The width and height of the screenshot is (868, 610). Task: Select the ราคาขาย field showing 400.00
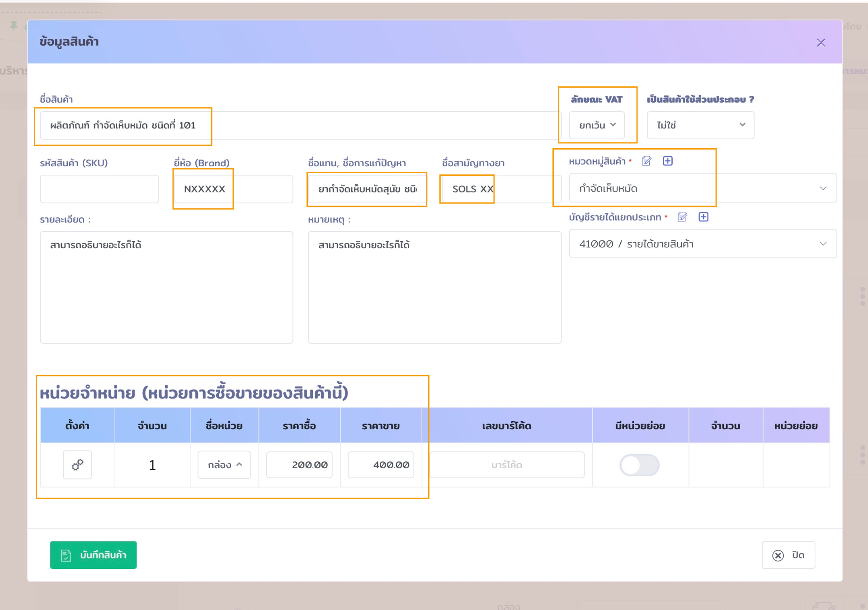(x=380, y=465)
